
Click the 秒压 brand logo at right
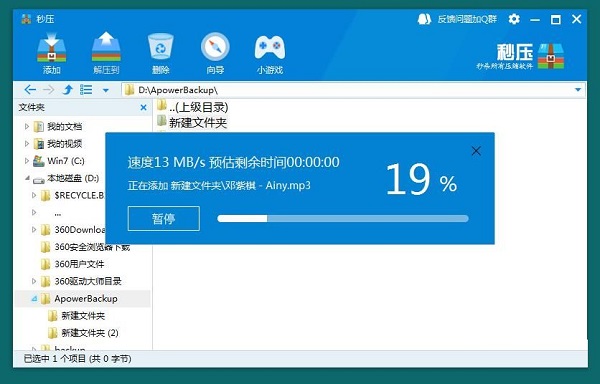(x=520, y=56)
